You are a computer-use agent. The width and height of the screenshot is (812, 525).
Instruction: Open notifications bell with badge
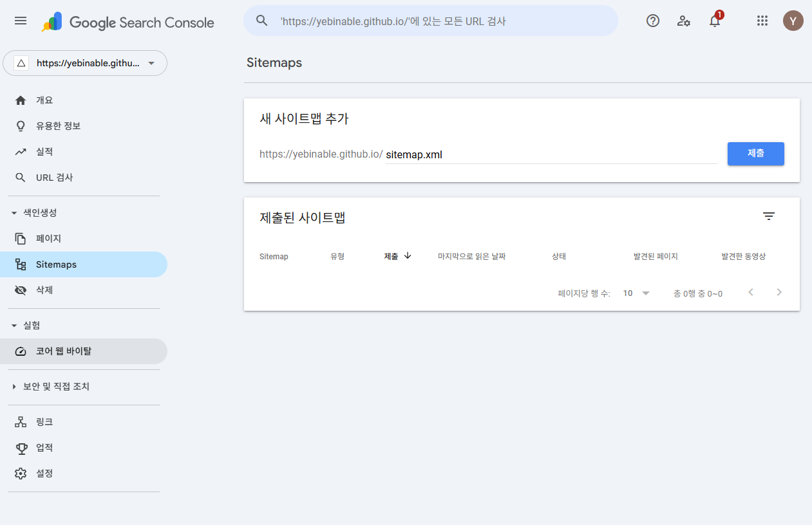click(x=715, y=20)
